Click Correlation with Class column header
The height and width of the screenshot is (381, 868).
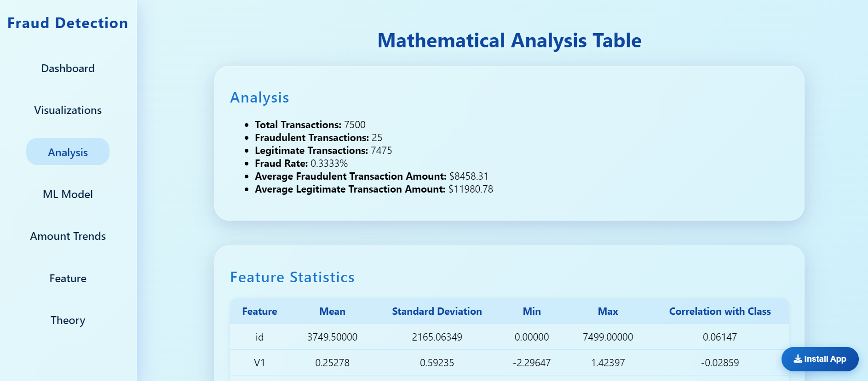pos(720,311)
